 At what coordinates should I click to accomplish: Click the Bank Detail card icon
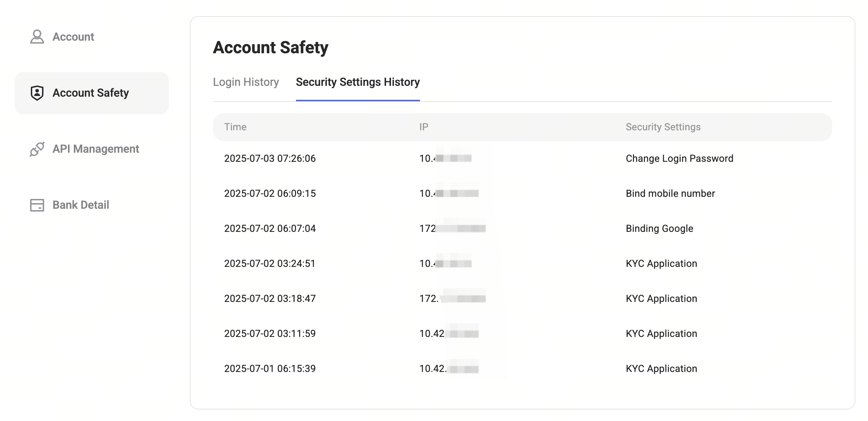click(x=37, y=205)
